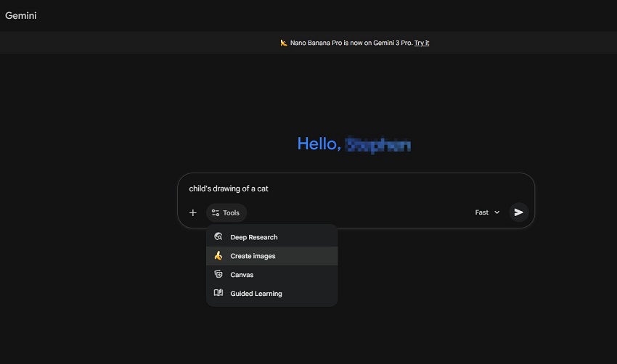The height and width of the screenshot is (364, 617).
Task: Click the plus icon to add files
Action: coord(193,213)
